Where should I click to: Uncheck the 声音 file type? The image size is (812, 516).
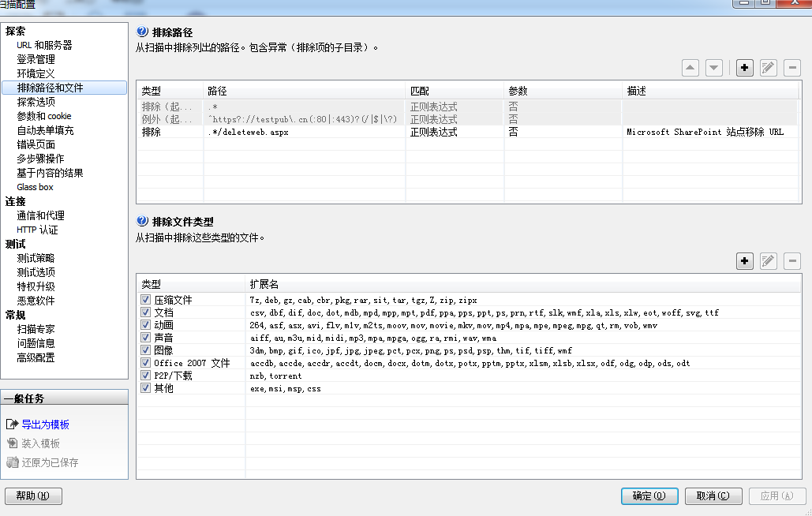tap(145, 338)
